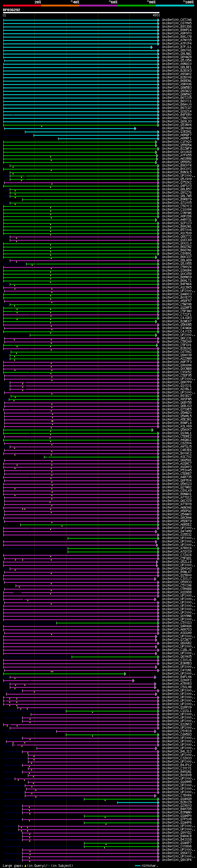Select label UniRef100_Q32NS3
The image size is (197, 868).
177,724
